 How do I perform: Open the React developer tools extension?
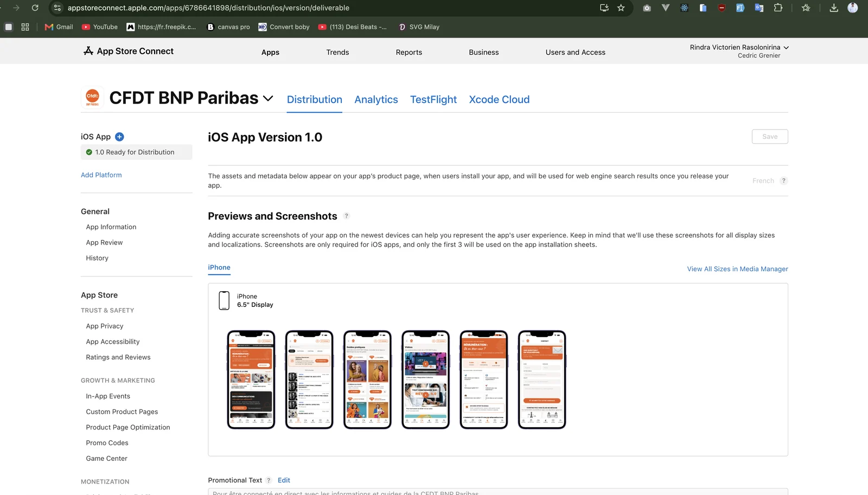(684, 8)
